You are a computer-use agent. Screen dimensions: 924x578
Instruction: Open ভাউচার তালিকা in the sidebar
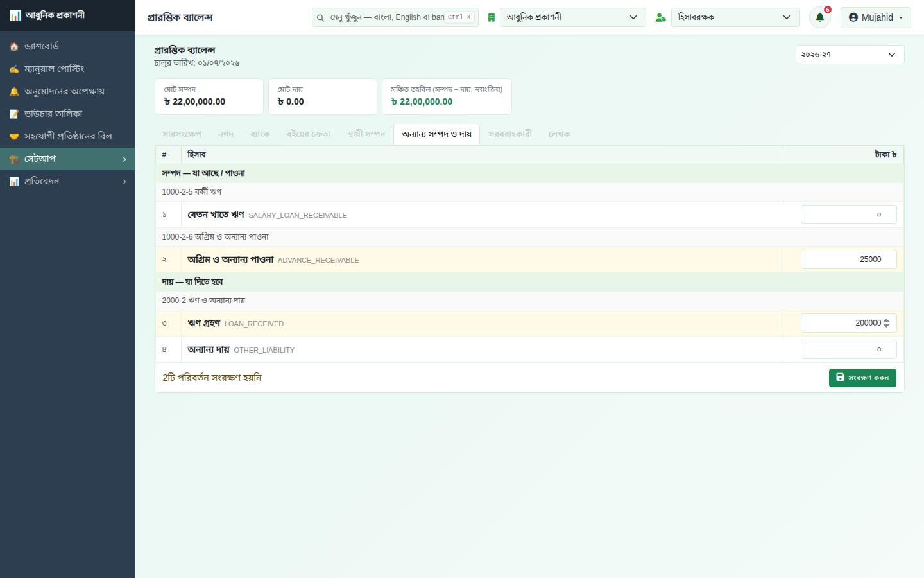[67, 114]
